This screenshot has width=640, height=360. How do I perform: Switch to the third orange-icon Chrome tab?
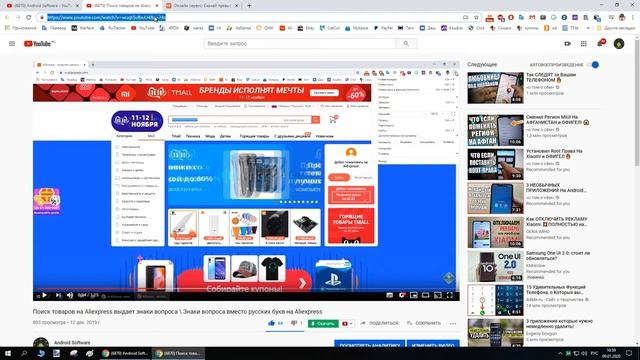[202, 6]
